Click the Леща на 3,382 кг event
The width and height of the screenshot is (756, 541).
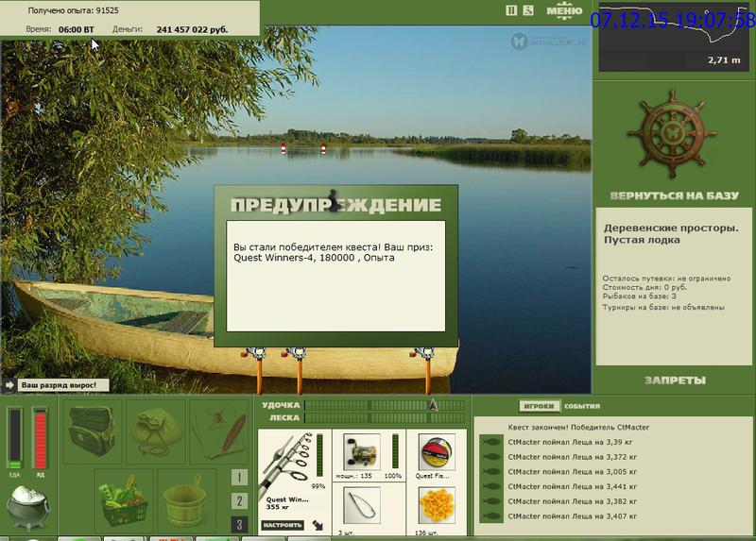point(572,501)
